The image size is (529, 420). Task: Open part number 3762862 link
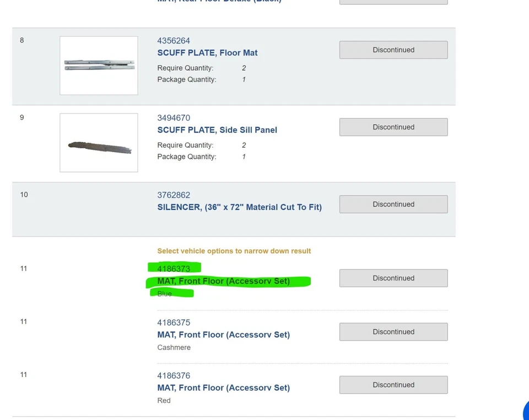click(x=174, y=195)
